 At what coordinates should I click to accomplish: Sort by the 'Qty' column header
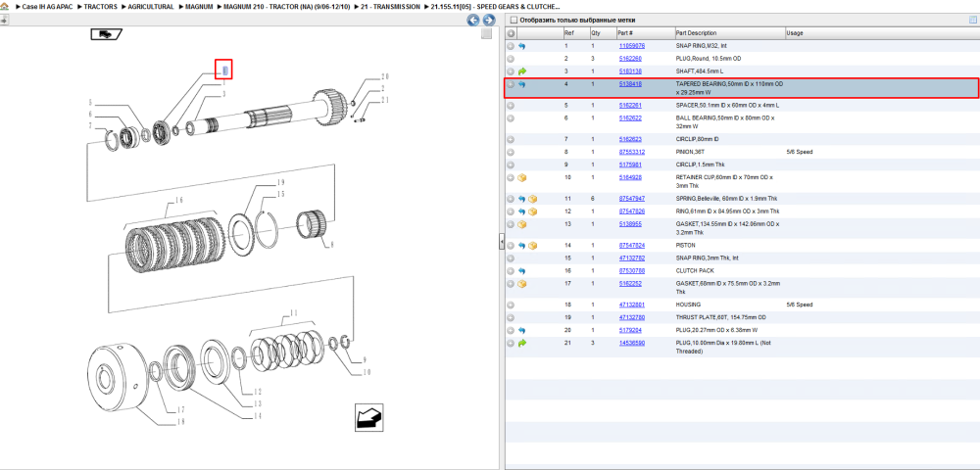[603, 33]
